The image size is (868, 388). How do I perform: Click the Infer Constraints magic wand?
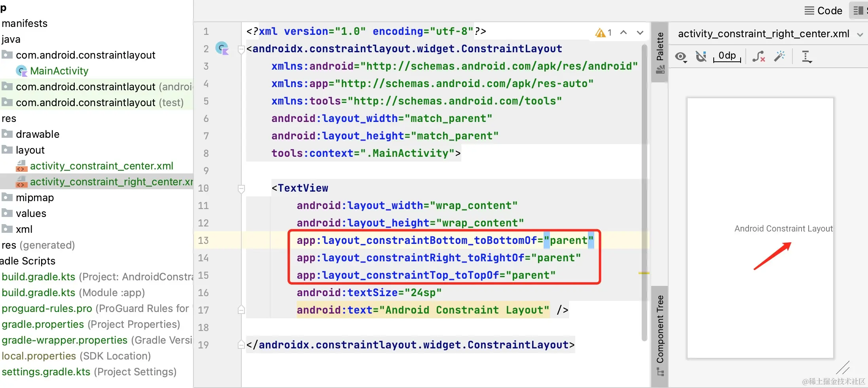(x=779, y=56)
